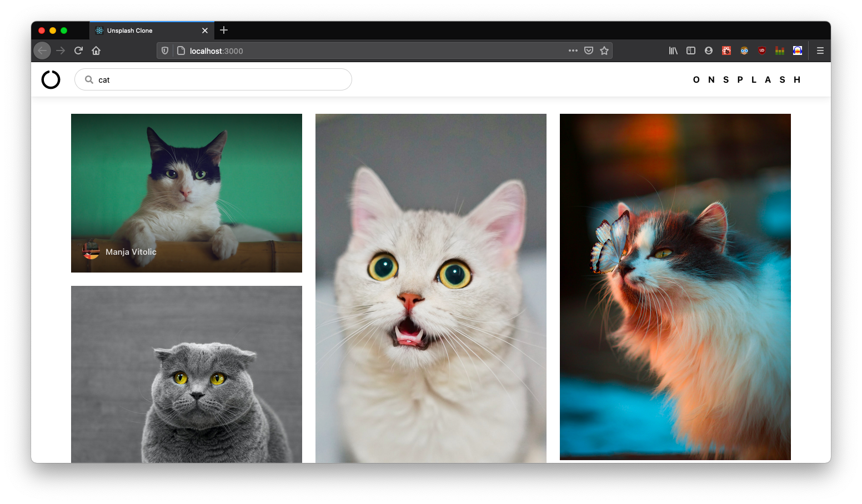This screenshot has width=862, height=504.
Task: Open the Library bookshelf icon
Action: (x=673, y=51)
